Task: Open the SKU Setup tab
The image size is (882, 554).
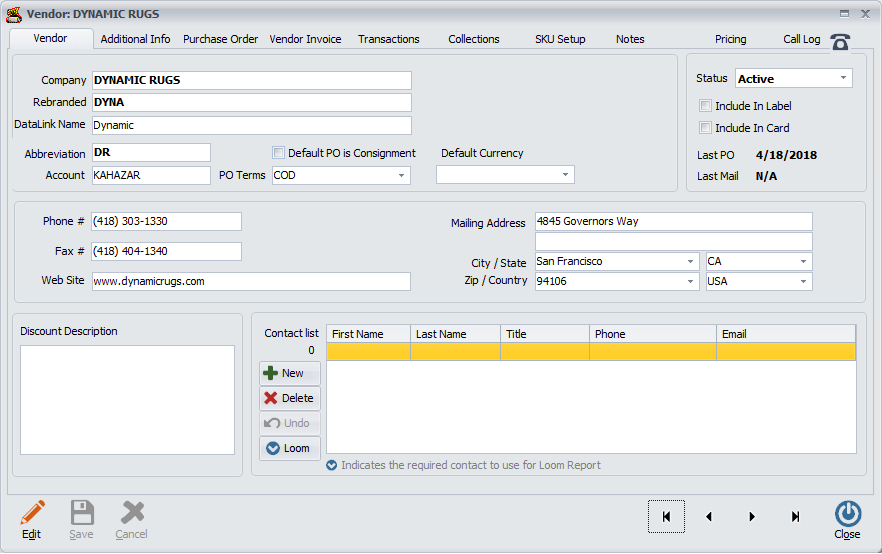Action: (x=560, y=39)
